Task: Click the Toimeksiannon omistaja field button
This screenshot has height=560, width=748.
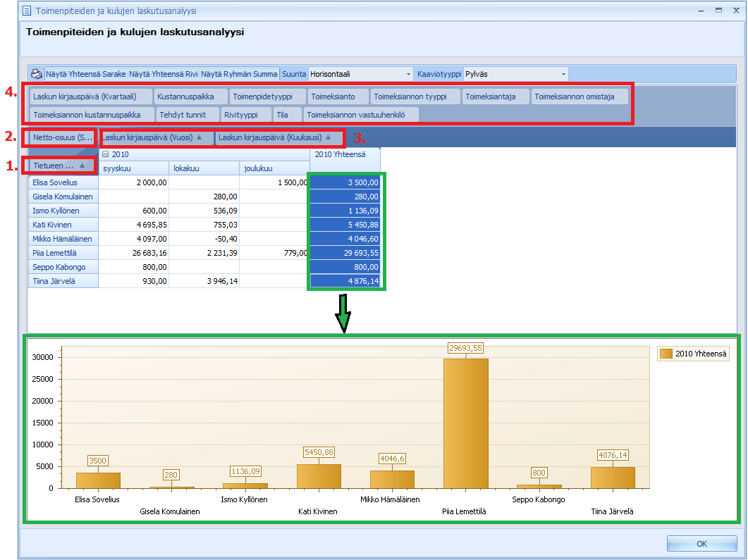Action: point(580,97)
